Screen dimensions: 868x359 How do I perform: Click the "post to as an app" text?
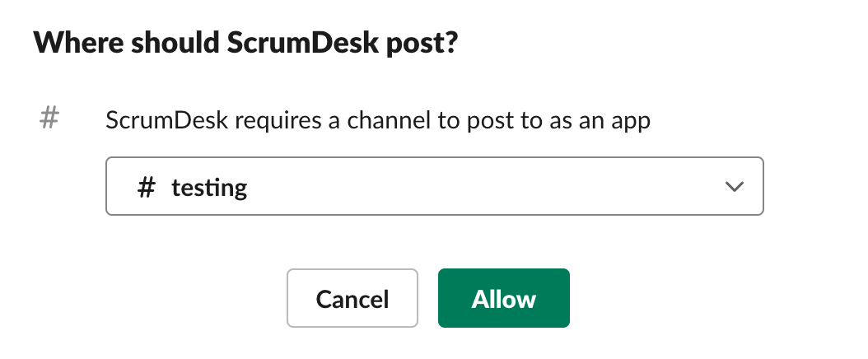pos(558,120)
